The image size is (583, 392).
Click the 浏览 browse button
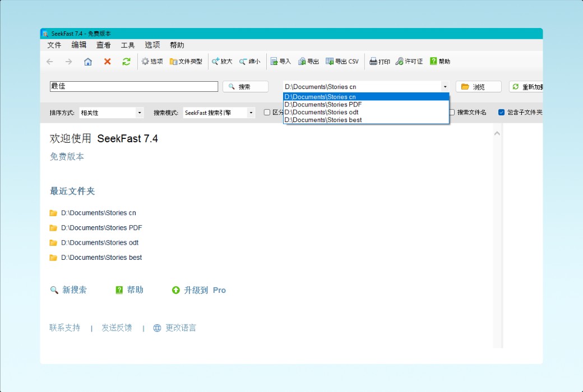[x=479, y=87]
